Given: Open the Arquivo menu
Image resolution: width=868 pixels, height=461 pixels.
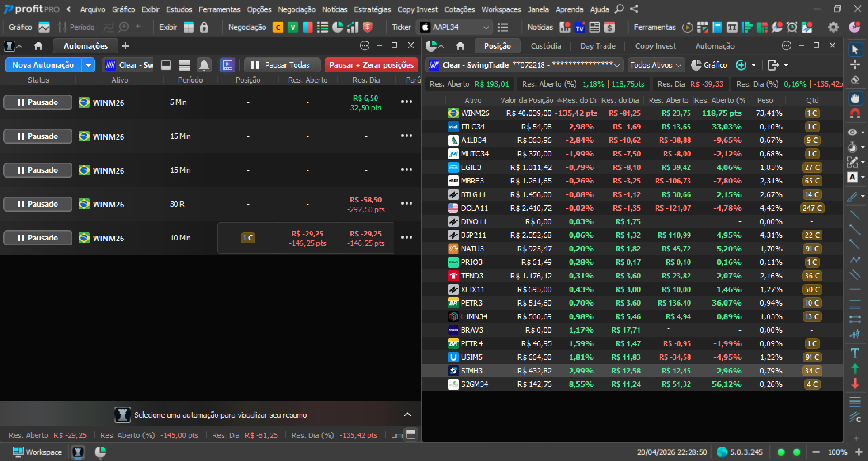Looking at the screenshot, I should point(93,9).
